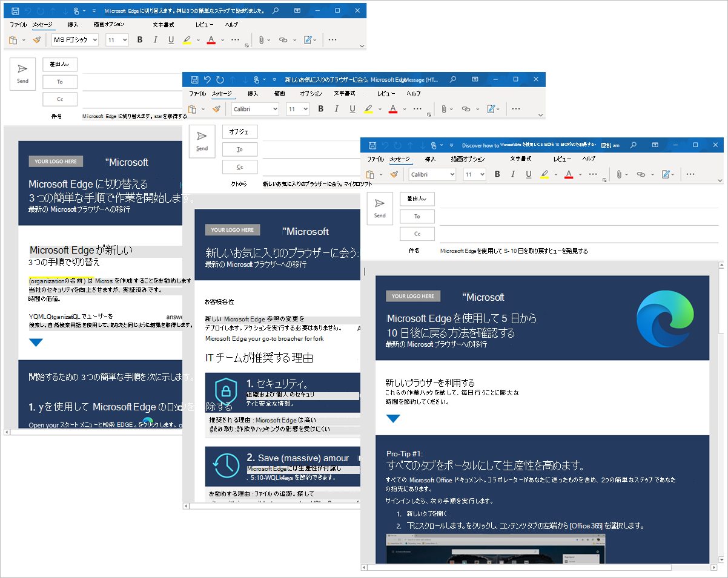Click Redo icon in back window title bar

(x=39, y=11)
